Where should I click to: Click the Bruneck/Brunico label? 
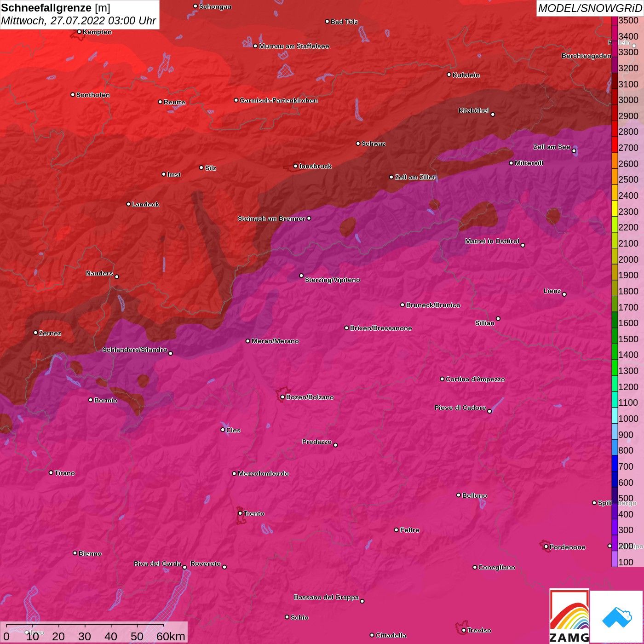[x=433, y=305]
